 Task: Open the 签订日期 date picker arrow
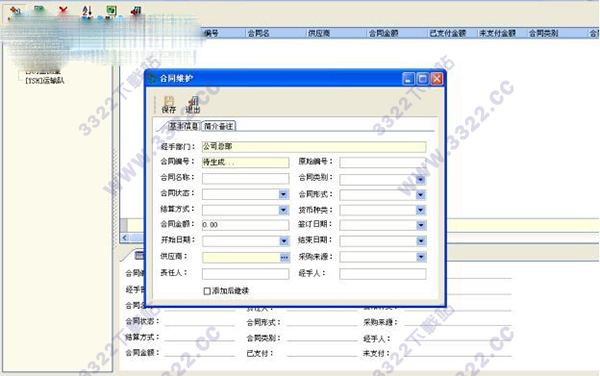pyautogui.click(x=421, y=225)
